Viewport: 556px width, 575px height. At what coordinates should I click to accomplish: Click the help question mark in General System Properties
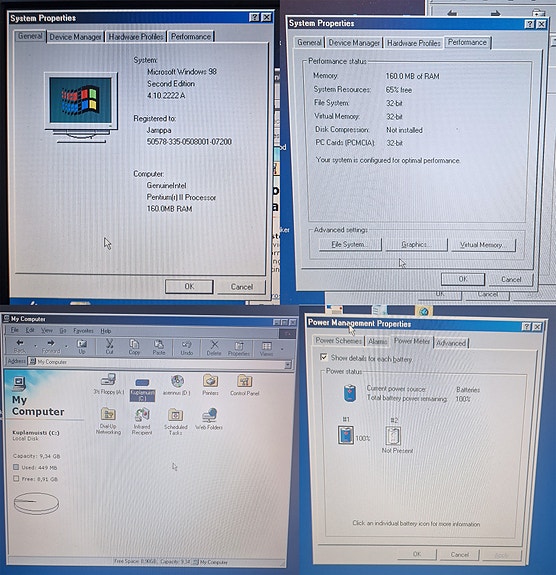[254, 17]
